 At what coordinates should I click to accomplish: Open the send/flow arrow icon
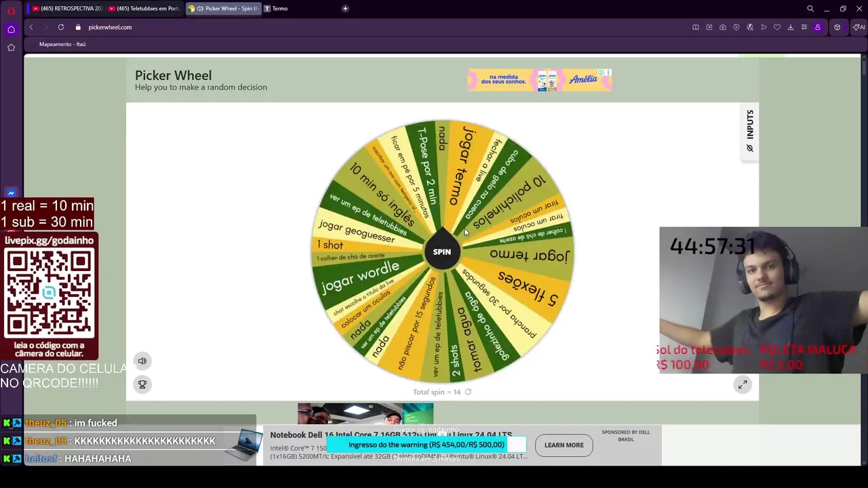(x=764, y=27)
